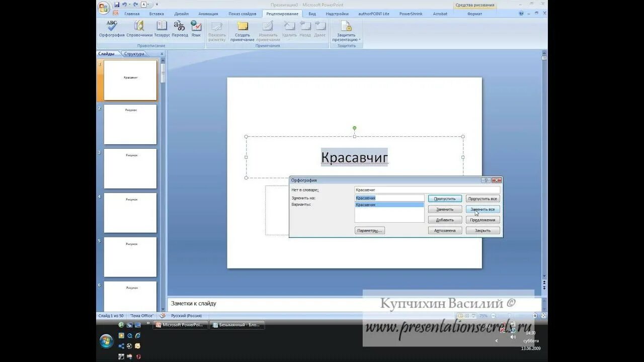Expand the Защитить презентацию dropdown arrow
Viewport: 644px width, 362px height.
click(x=360, y=40)
